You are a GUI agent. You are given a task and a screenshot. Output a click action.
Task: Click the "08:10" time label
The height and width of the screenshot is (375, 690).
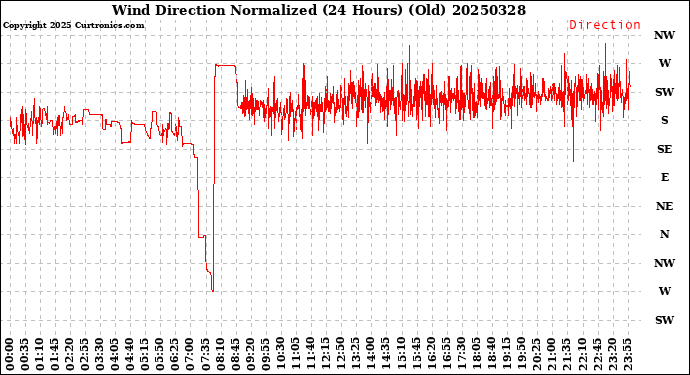220,354
